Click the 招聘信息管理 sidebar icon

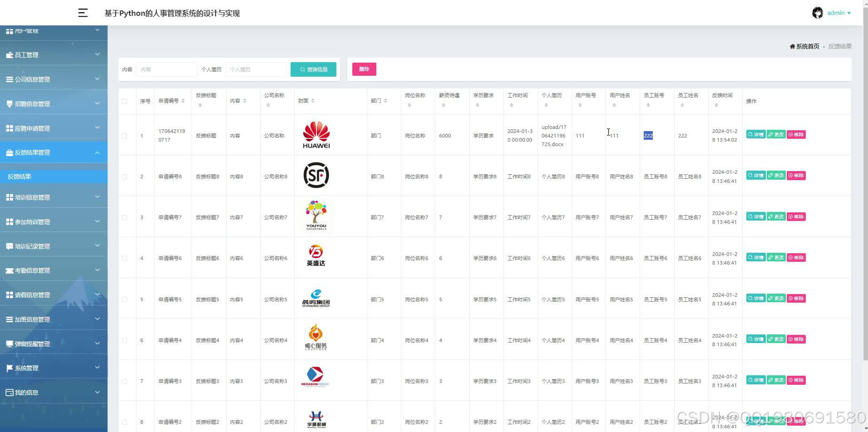point(9,104)
